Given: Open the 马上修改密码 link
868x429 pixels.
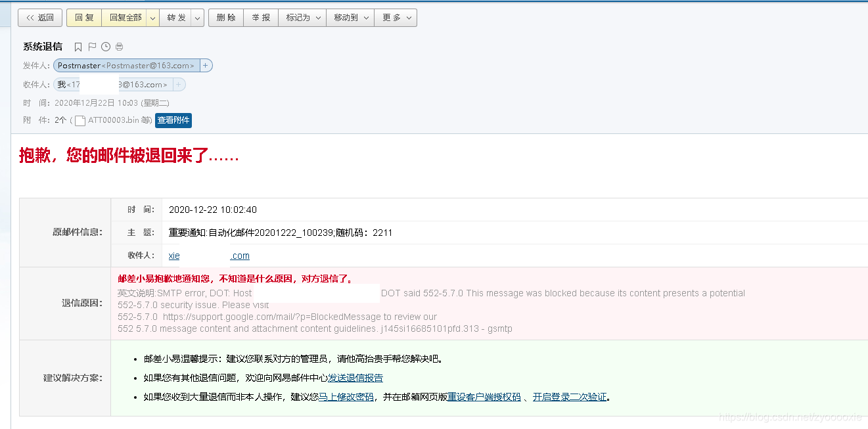Looking at the screenshot, I should 346,397.
